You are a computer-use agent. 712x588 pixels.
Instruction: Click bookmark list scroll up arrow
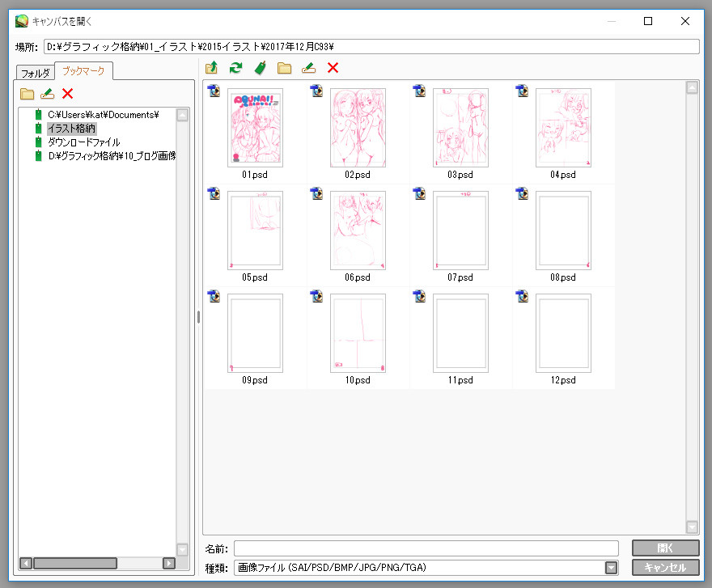pos(182,115)
